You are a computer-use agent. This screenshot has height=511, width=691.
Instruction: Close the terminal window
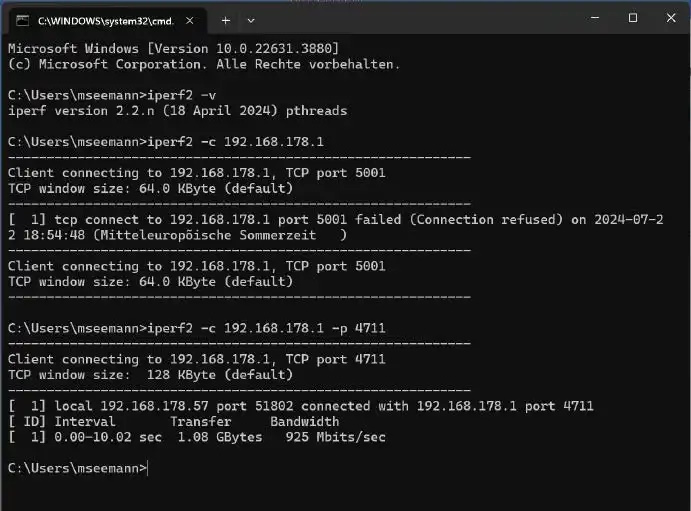tap(671, 18)
